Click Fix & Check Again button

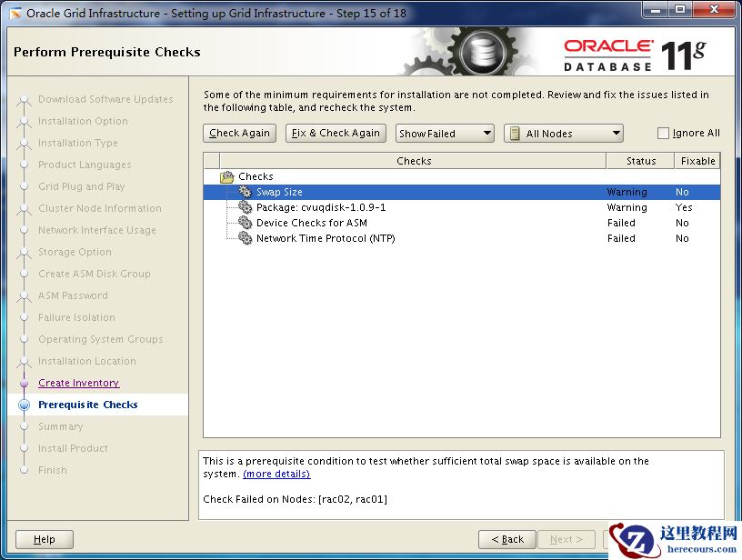pos(336,133)
